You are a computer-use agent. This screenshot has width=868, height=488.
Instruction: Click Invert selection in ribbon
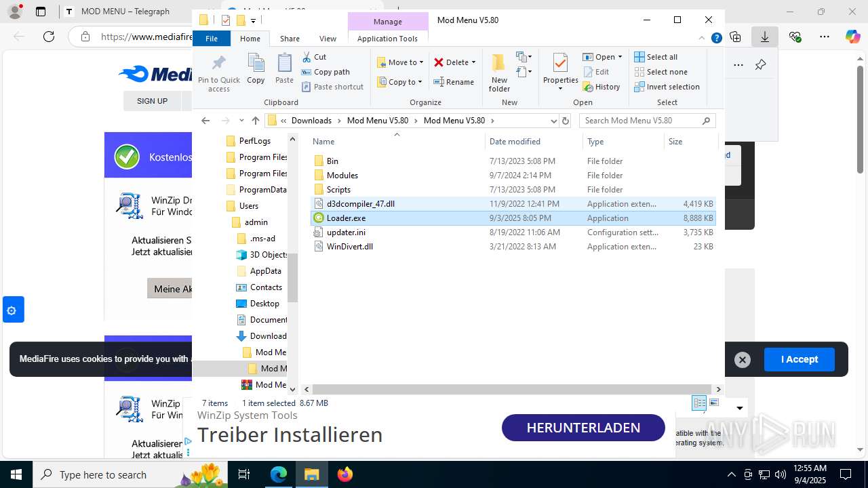pyautogui.click(x=667, y=87)
